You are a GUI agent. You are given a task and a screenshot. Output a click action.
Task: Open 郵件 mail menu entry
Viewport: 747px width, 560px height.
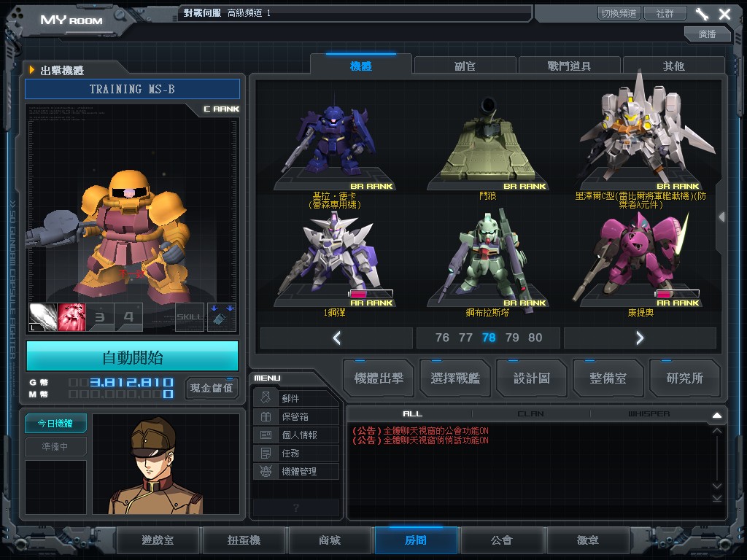(x=296, y=398)
